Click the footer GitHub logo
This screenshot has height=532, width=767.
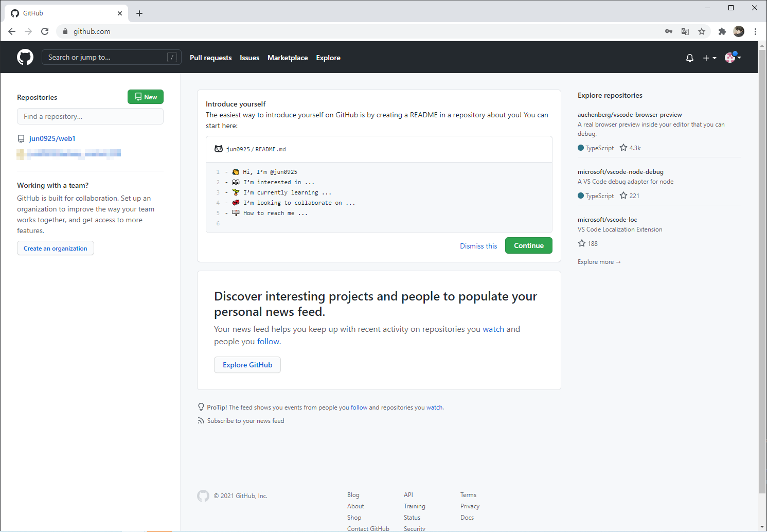pos(203,495)
